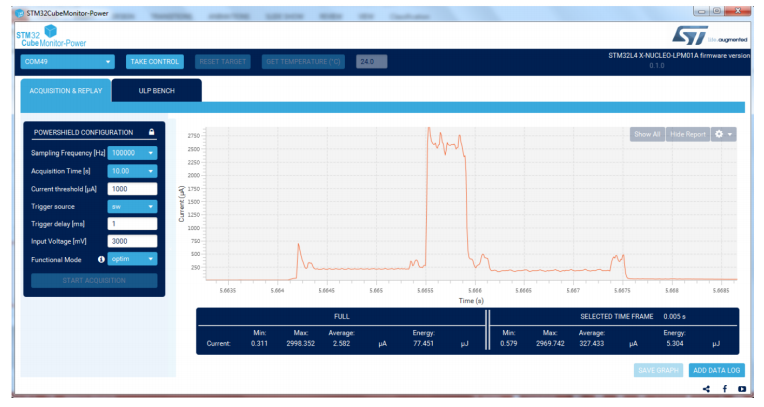
Task: Click selected frame energy 5.304
Action: pos(674,344)
